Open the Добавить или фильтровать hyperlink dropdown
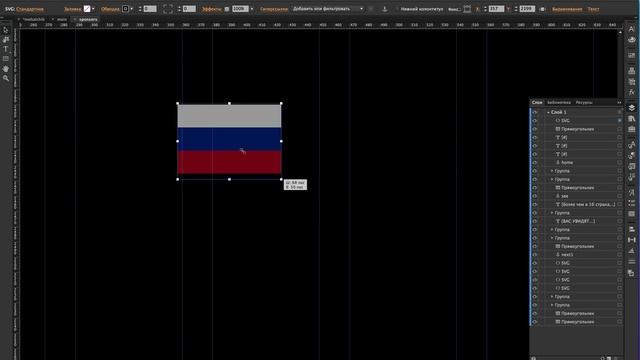The width and height of the screenshot is (640, 360). click(x=328, y=9)
